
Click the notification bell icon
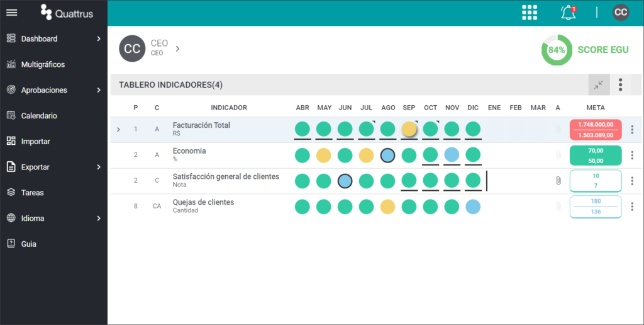569,13
